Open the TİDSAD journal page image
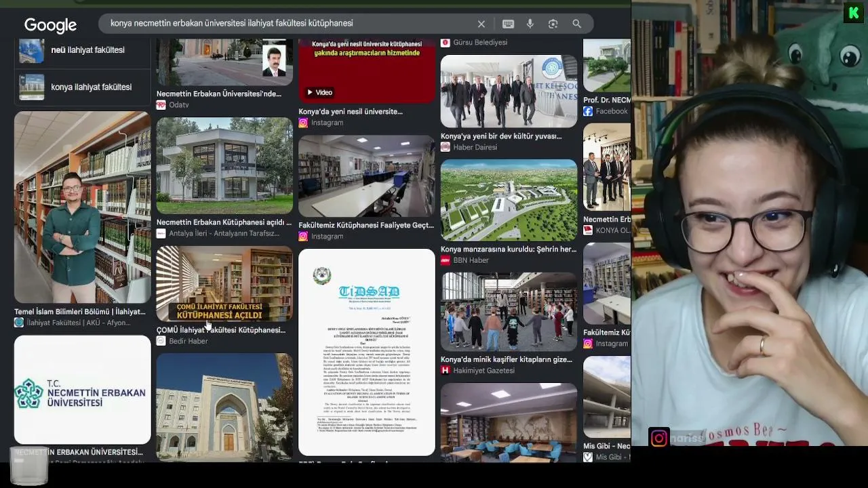Screen dimensions: 868x488 coord(367,352)
